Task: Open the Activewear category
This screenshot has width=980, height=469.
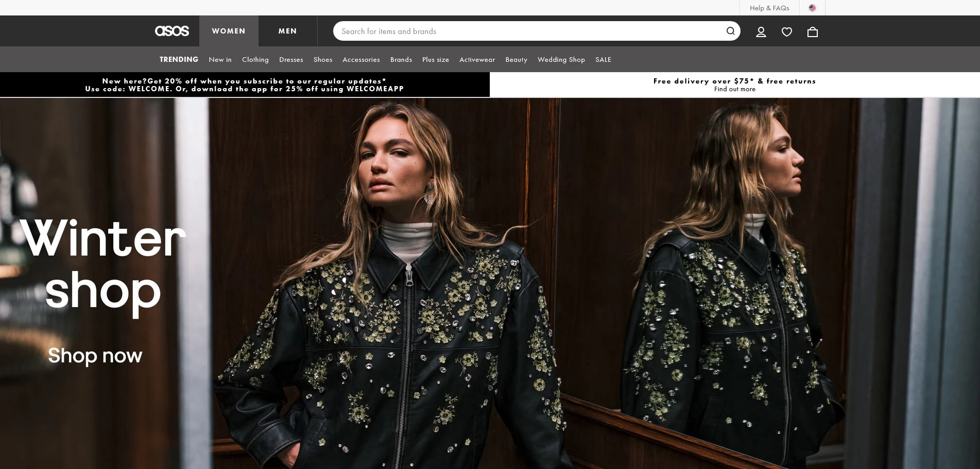Action: pos(477,59)
